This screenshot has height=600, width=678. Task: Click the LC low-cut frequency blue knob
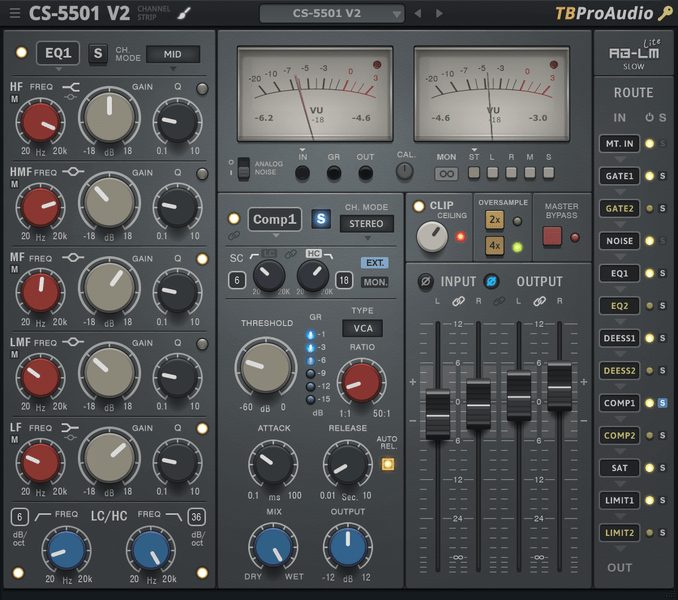click(x=66, y=550)
